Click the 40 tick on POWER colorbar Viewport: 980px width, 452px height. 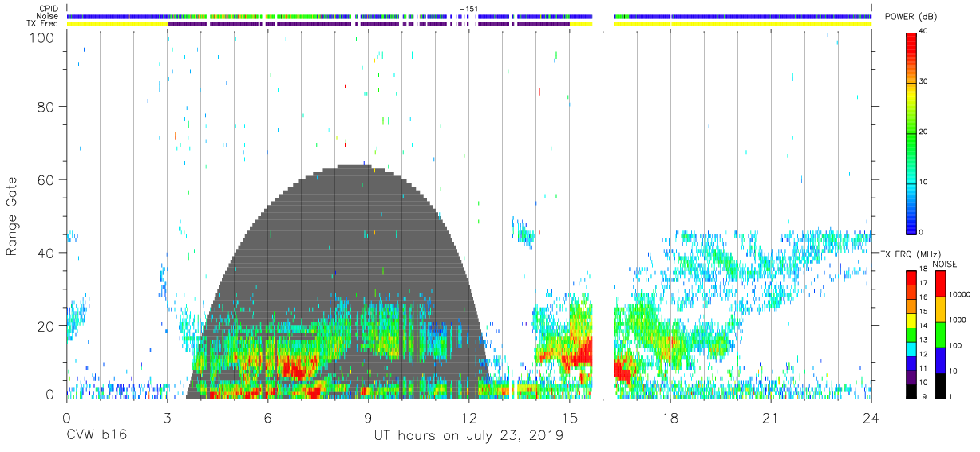pos(923,32)
